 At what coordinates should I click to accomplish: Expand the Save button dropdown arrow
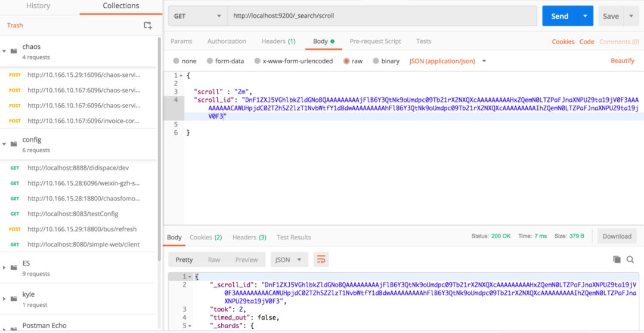pyautogui.click(x=631, y=16)
